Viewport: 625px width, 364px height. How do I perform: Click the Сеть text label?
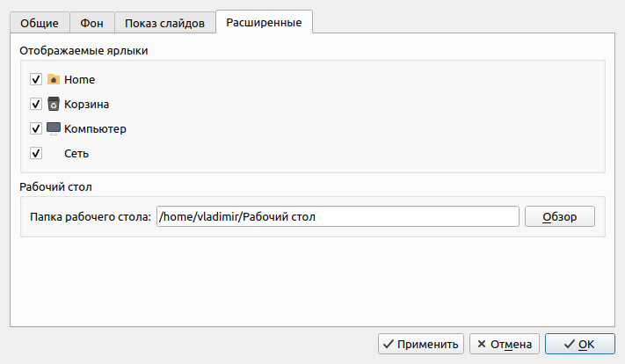click(76, 154)
